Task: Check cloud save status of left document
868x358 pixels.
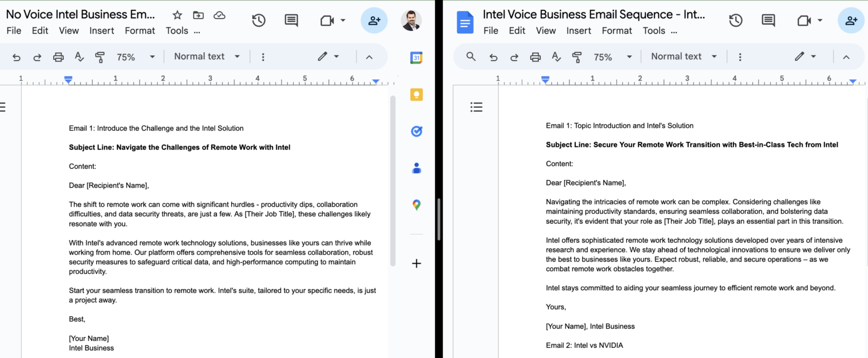Action: [219, 15]
